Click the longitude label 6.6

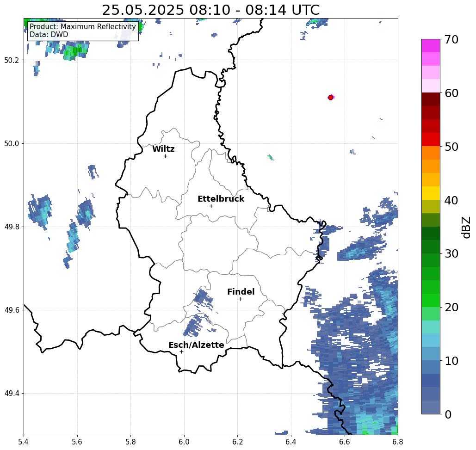345,442
